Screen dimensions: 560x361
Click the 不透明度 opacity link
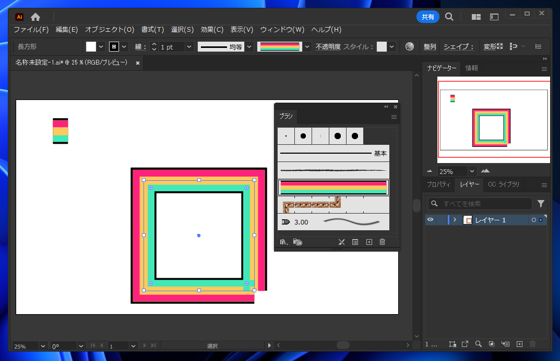(328, 47)
